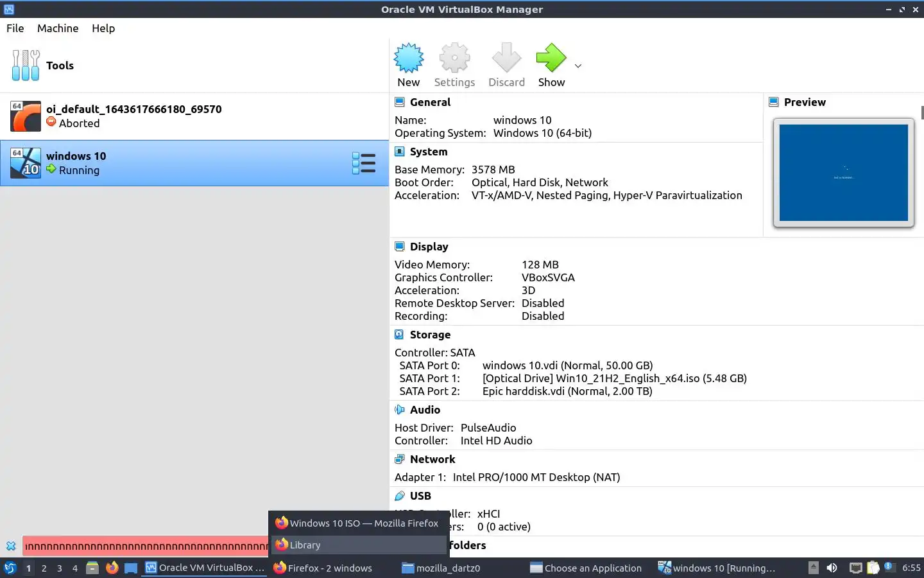Select the windows 10 Running machine name
Screen dimensions: 924x578
[x=76, y=156]
